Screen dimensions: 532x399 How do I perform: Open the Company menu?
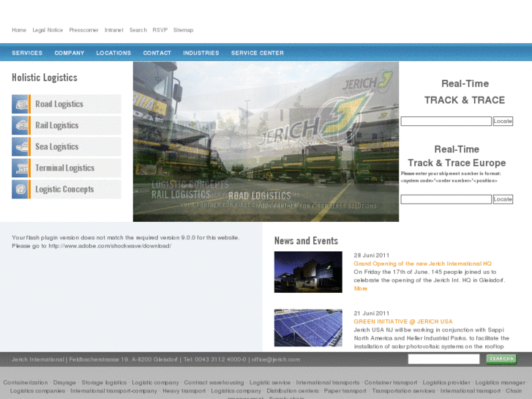pos(70,53)
